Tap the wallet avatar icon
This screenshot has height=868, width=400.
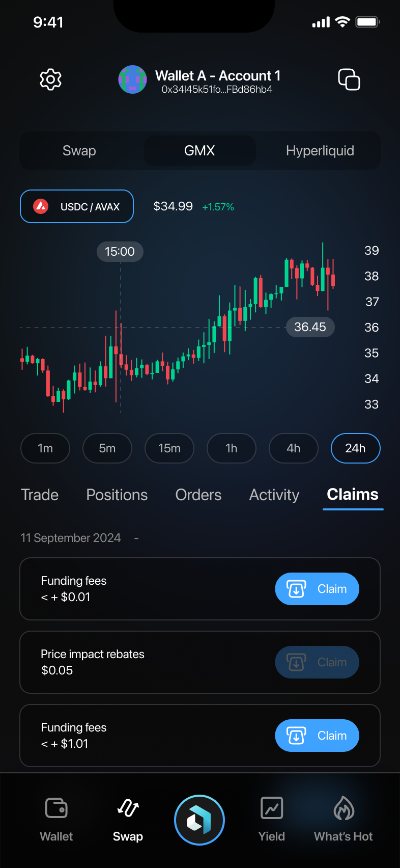coord(132,79)
